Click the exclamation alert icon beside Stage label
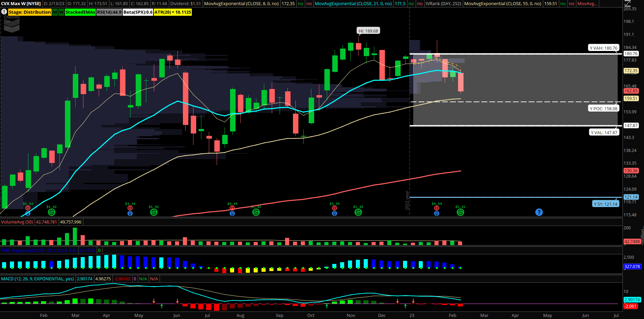The width and height of the screenshot is (644, 319). 4,12
